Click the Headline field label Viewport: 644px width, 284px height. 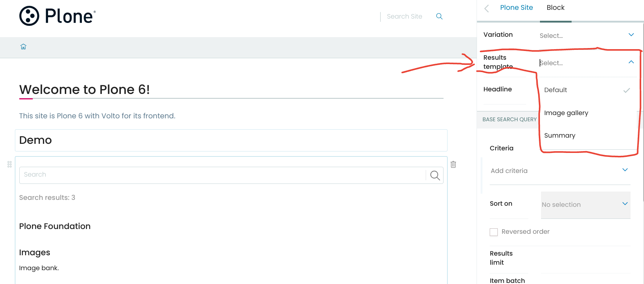tap(497, 89)
